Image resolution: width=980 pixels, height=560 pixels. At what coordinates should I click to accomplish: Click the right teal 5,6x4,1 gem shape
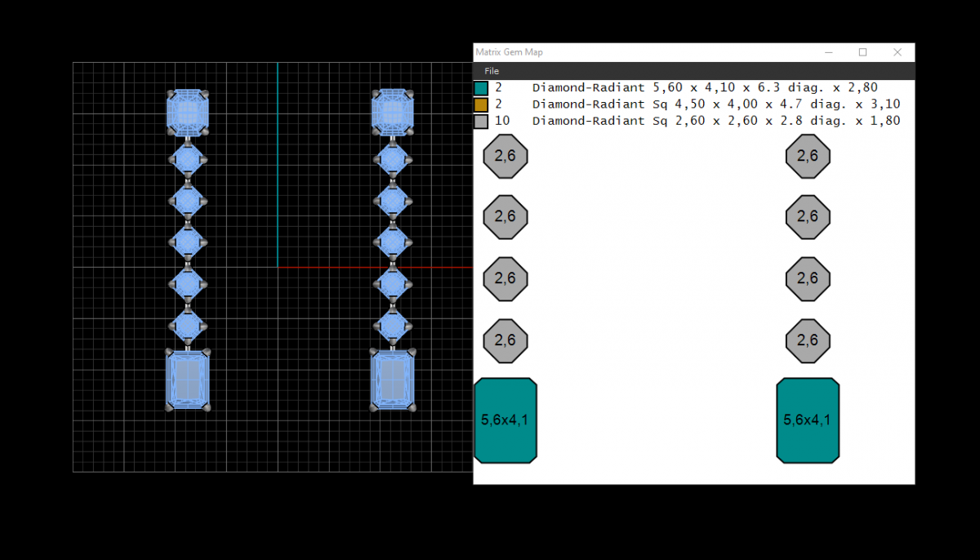pos(808,420)
